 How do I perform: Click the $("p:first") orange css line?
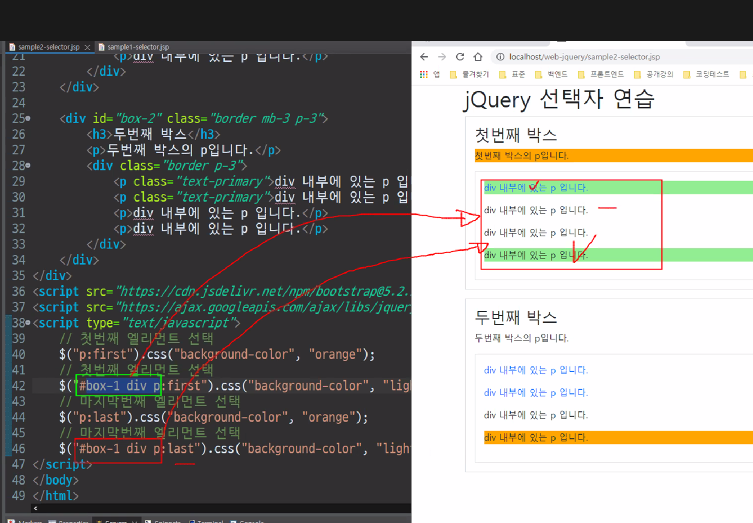(x=217, y=354)
